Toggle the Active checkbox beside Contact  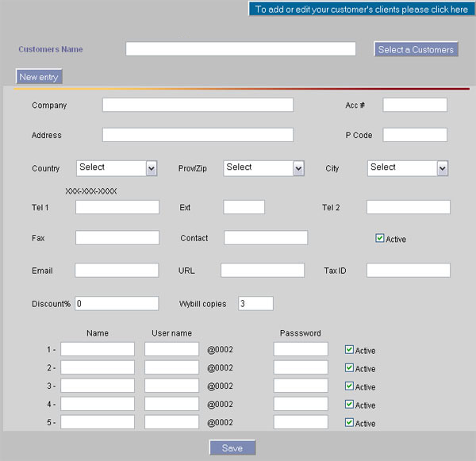coord(380,238)
